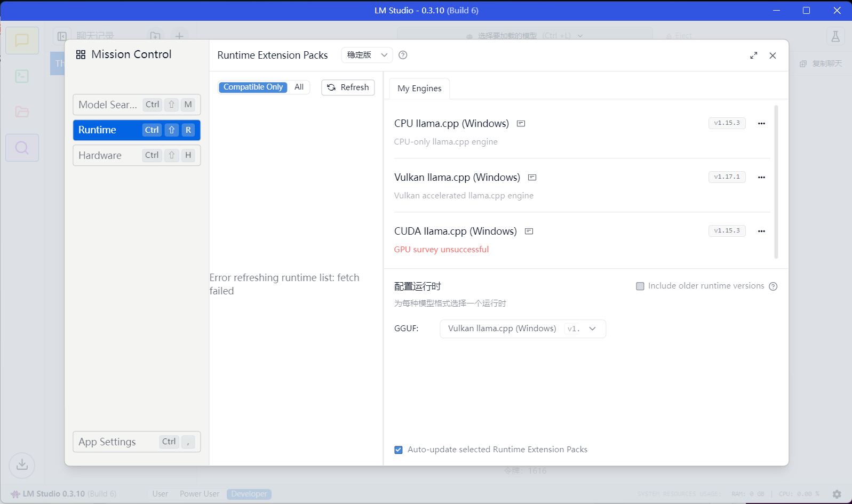Viewport: 852px width, 504px height.
Task: Open the model loader dropdown at top
Action: [525, 36]
